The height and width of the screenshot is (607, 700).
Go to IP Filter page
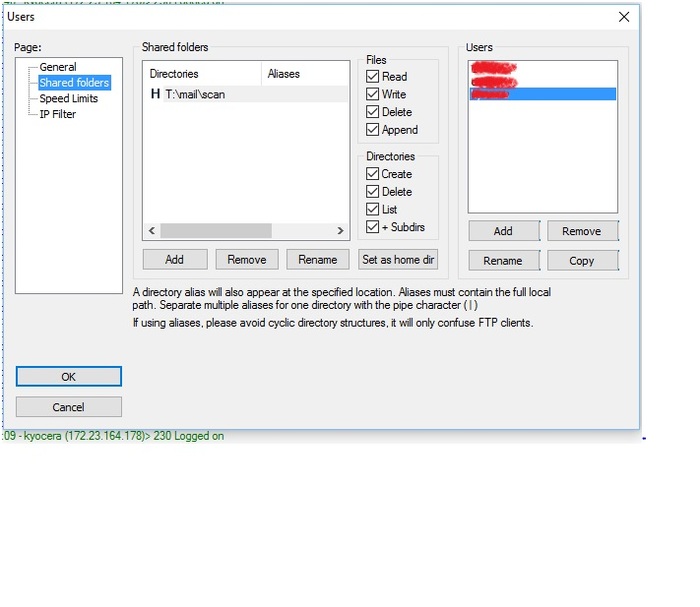point(58,114)
